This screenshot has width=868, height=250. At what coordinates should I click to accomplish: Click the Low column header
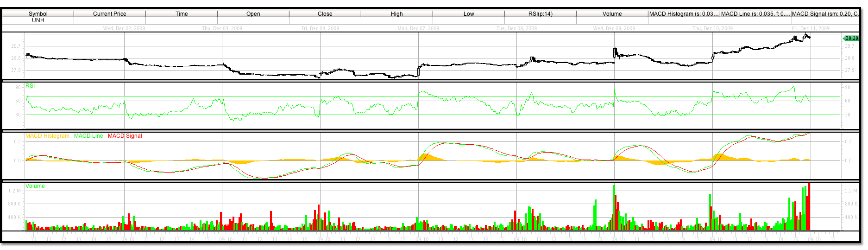[x=469, y=14]
